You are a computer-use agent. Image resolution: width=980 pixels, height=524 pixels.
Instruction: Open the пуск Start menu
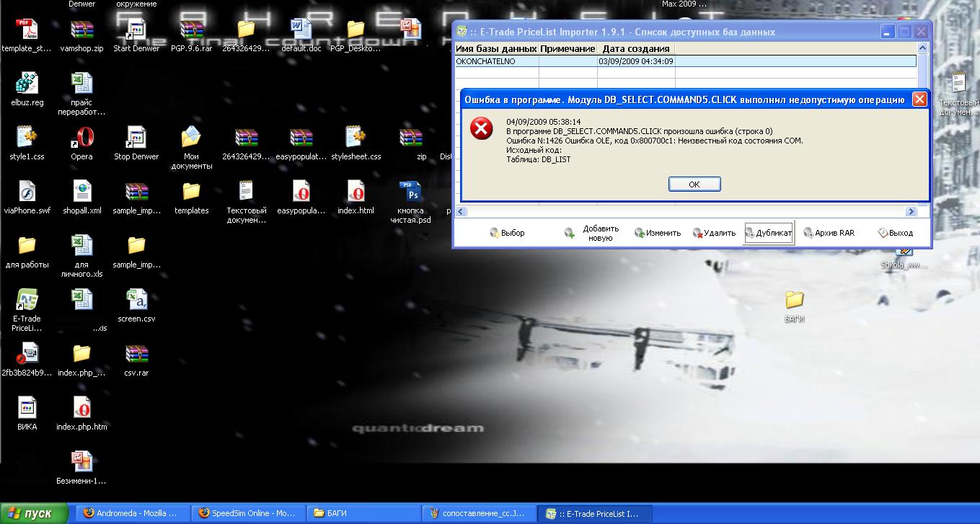click(x=35, y=513)
